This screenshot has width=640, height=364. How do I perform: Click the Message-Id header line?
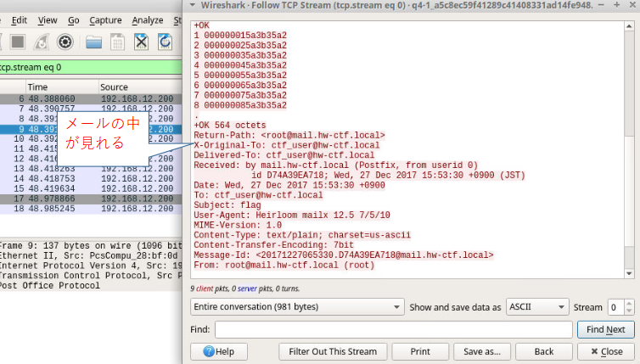click(x=343, y=255)
